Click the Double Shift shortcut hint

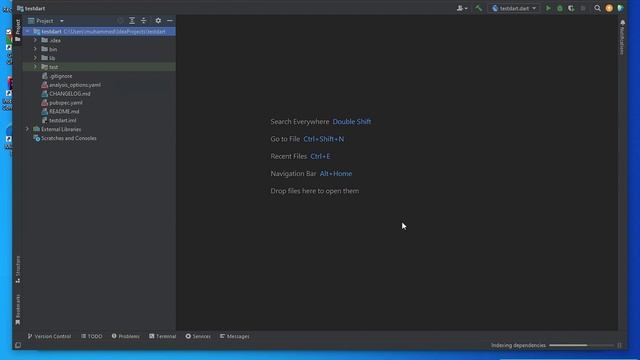[352, 122]
